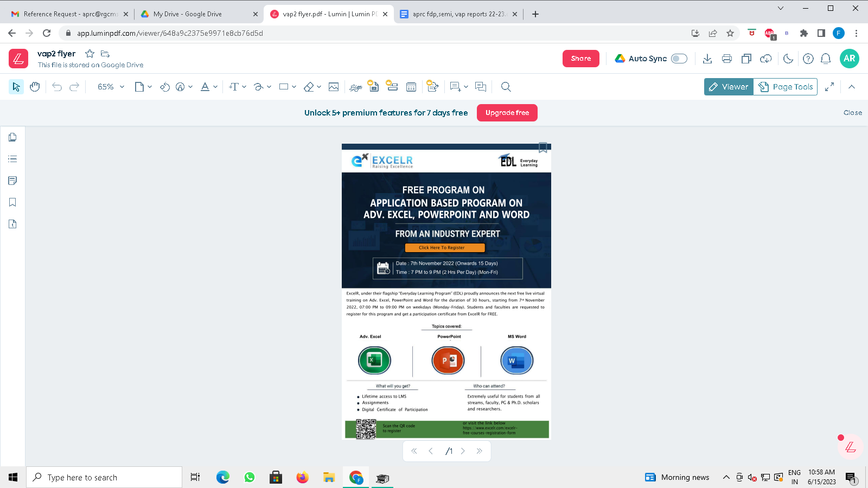Expand the comment tool dropdown arrow
This screenshot has width=868, height=488.
click(466, 87)
